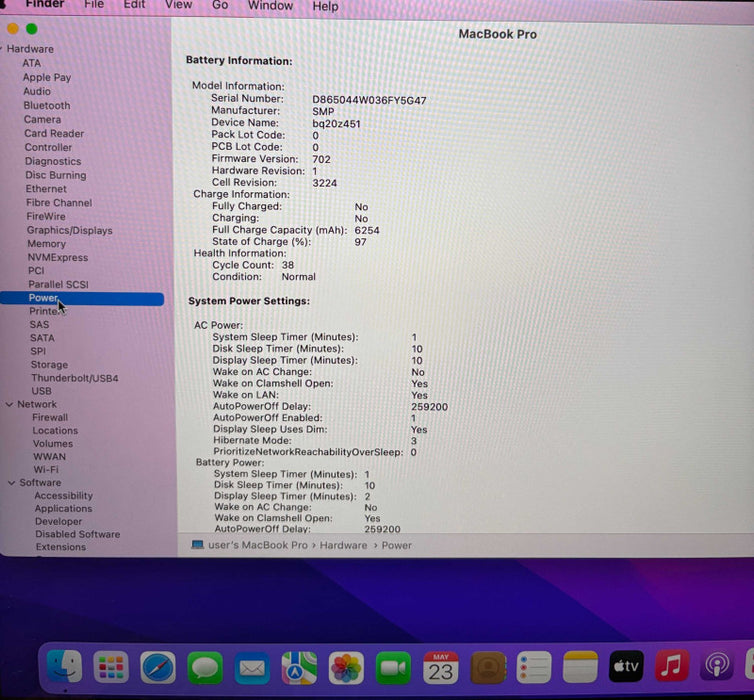Select USB in the sidebar
The width and height of the screenshot is (754, 700).
pos(41,391)
